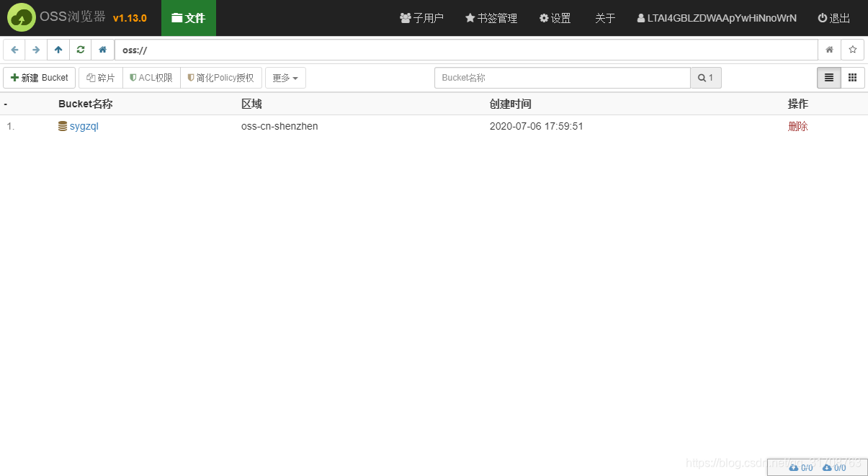Viewport: 868px width, 476px height.
Task: Navigate to root with the home icon
Action: (102, 50)
